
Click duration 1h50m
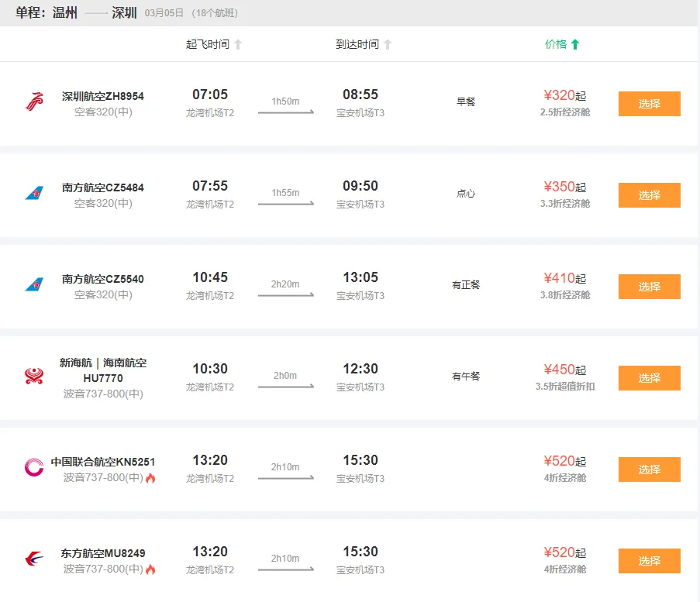click(285, 101)
